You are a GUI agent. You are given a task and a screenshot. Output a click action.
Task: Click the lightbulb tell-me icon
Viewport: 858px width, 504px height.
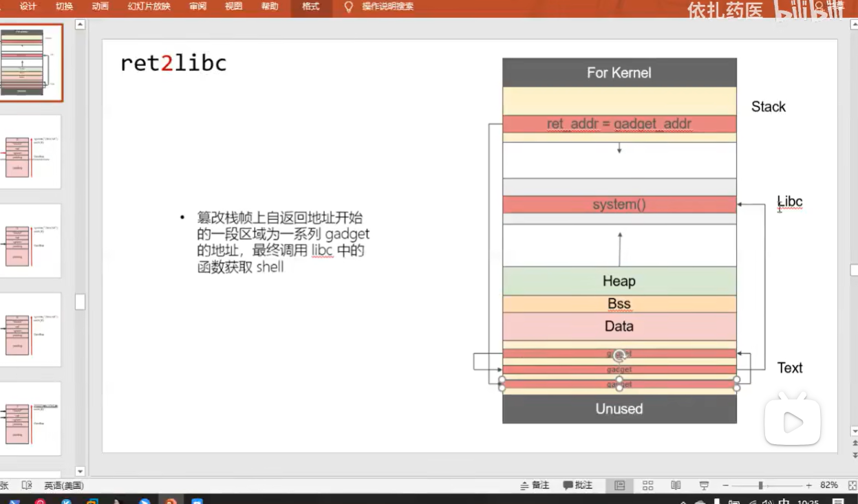(x=349, y=7)
